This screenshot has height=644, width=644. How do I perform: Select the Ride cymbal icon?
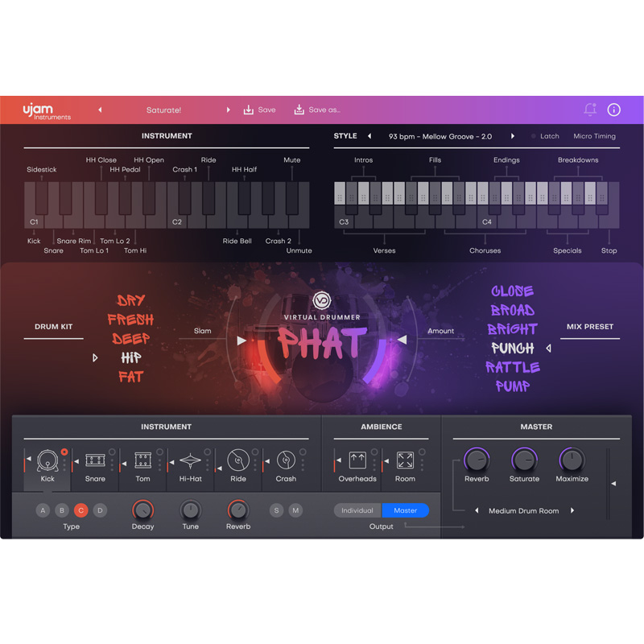click(238, 460)
